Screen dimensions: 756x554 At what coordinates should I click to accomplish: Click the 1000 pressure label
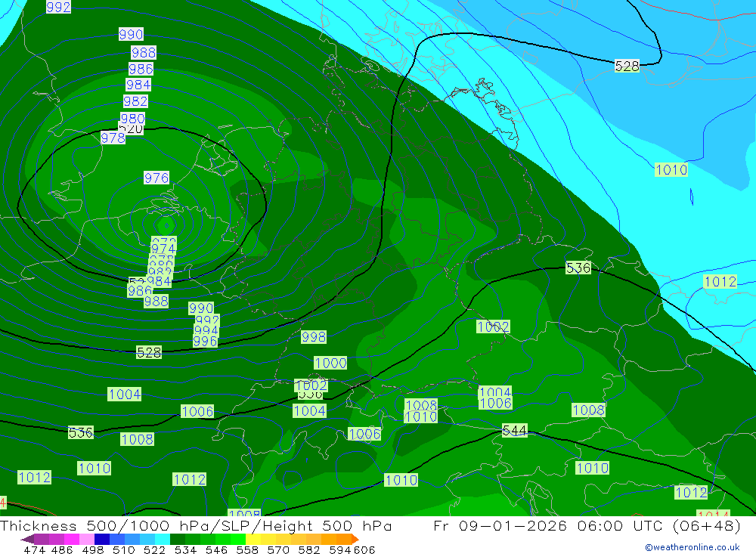tap(330, 363)
